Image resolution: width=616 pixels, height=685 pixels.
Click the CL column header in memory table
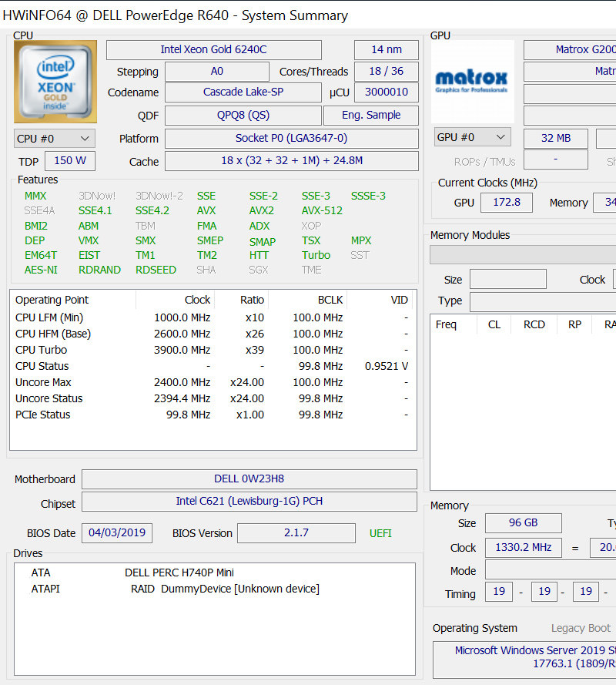494,324
